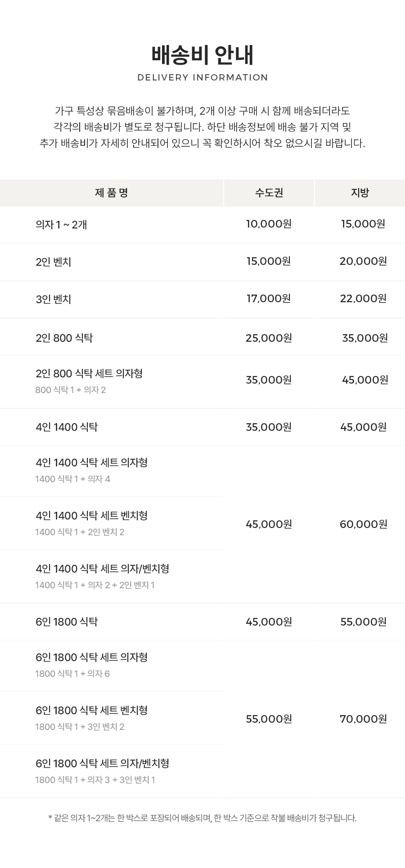This screenshot has height=868, width=405.
Task: Click the 2인 800 식탁 세트 의자형 label
Action: (89, 373)
